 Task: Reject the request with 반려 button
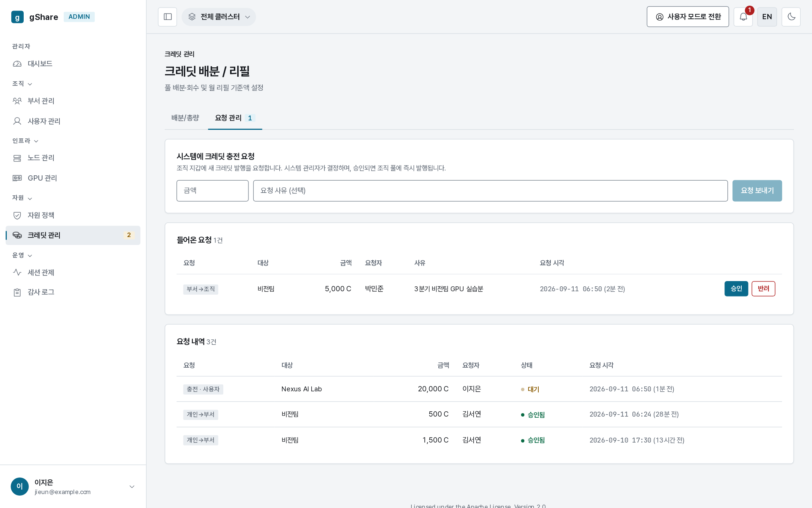[763, 289]
